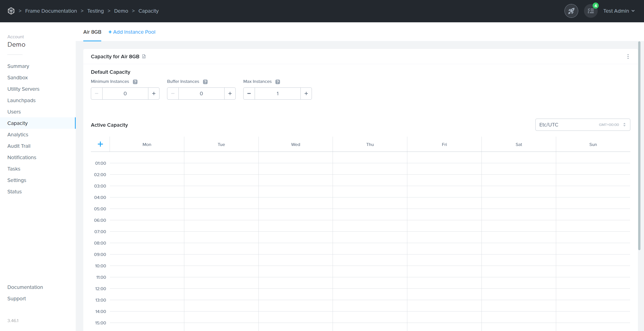Open the rocket quick launch icon
The height and width of the screenshot is (331, 644).
pos(571,11)
